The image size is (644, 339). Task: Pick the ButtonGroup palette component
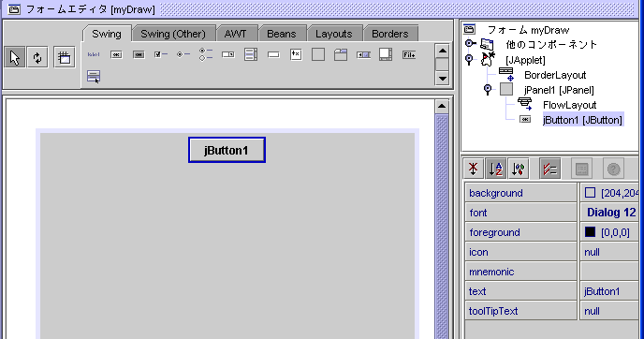tap(206, 54)
